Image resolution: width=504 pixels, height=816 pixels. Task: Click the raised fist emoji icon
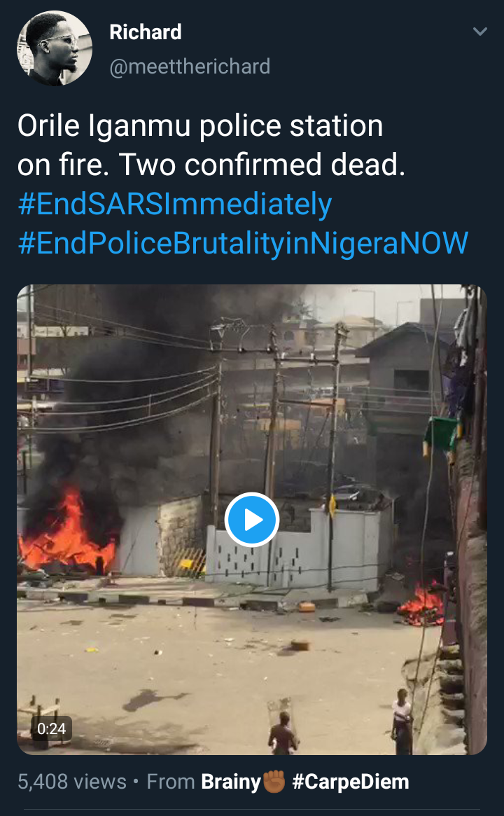[274, 782]
